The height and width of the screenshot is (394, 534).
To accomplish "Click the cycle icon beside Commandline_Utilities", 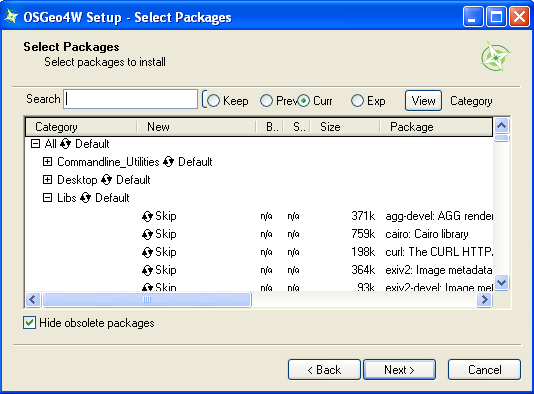I will 168,162.
